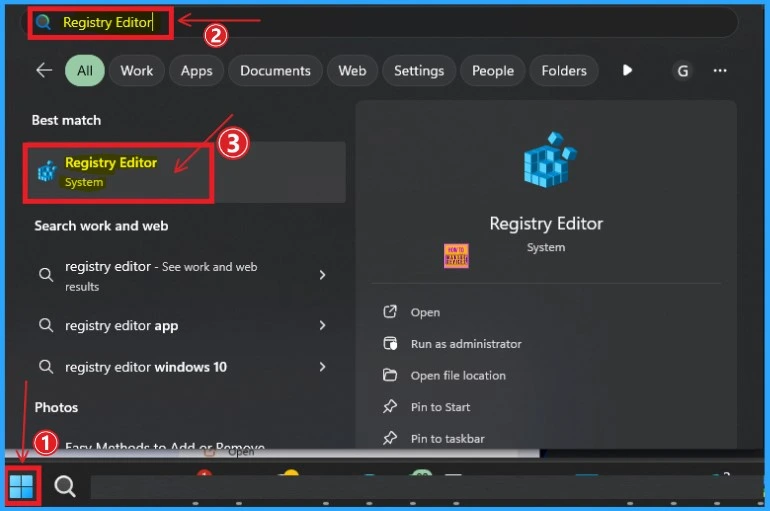Image resolution: width=770 pixels, height=511 pixels.
Task: Switch to the Apps filter tab
Action: [196, 71]
